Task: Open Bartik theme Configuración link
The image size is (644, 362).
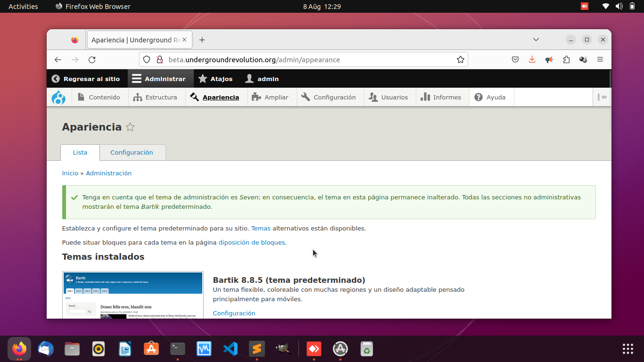Action: pyautogui.click(x=234, y=313)
